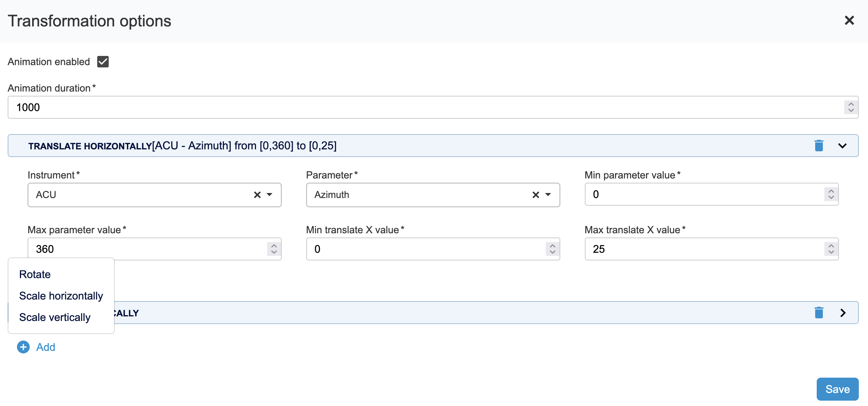Focus the Min translate X value field
The image size is (868, 406).
(x=425, y=249)
